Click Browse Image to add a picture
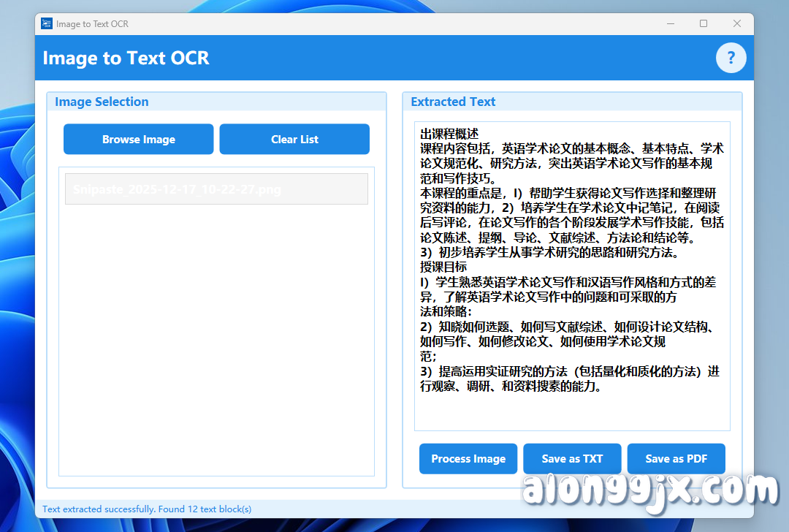Screen dimensions: 789x532 pyautogui.click(x=138, y=139)
